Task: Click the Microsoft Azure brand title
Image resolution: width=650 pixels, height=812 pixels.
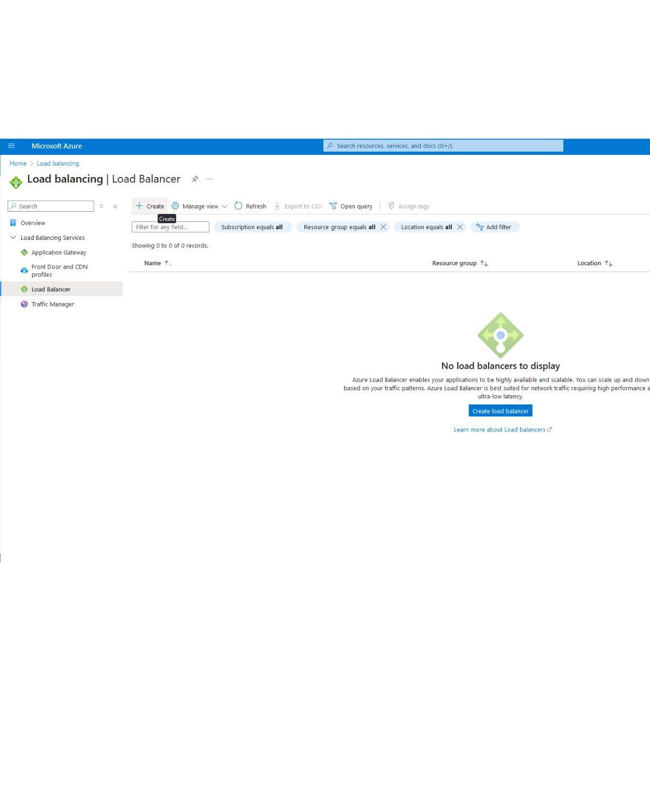Action: click(x=57, y=146)
